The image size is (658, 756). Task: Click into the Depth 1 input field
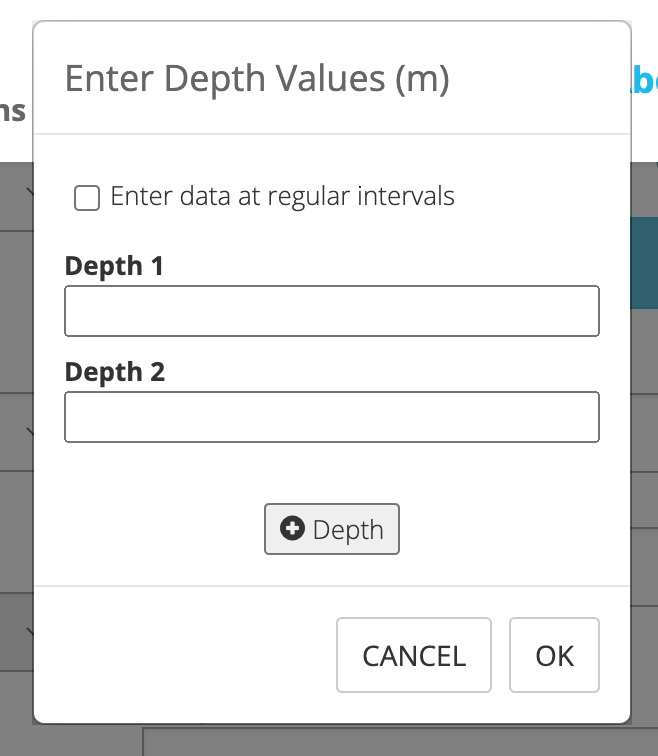(x=331, y=311)
